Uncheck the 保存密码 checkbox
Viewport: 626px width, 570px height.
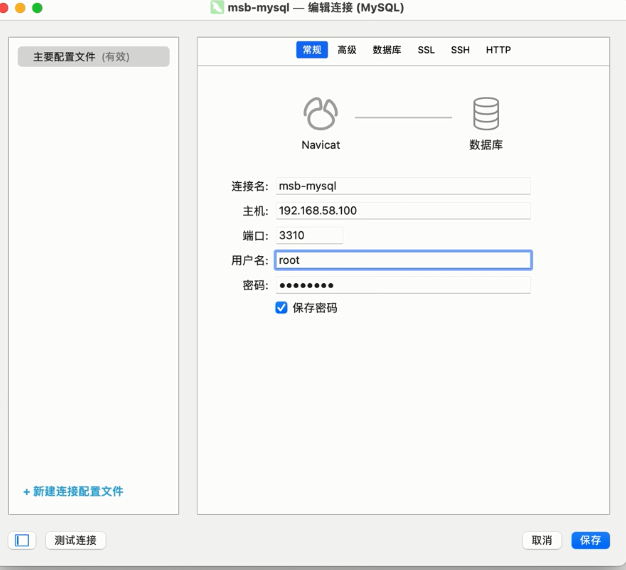click(x=281, y=308)
